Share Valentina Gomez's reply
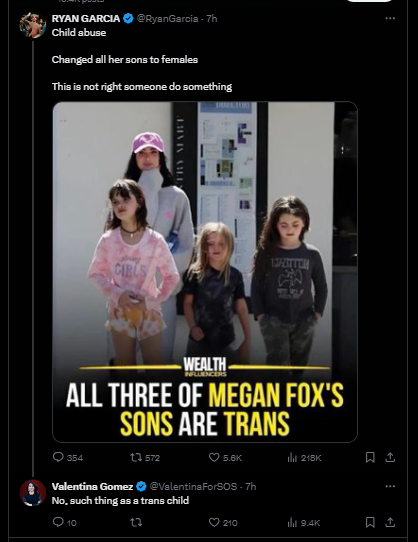This screenshot has width=418, height=542. [x=390, y=522]
